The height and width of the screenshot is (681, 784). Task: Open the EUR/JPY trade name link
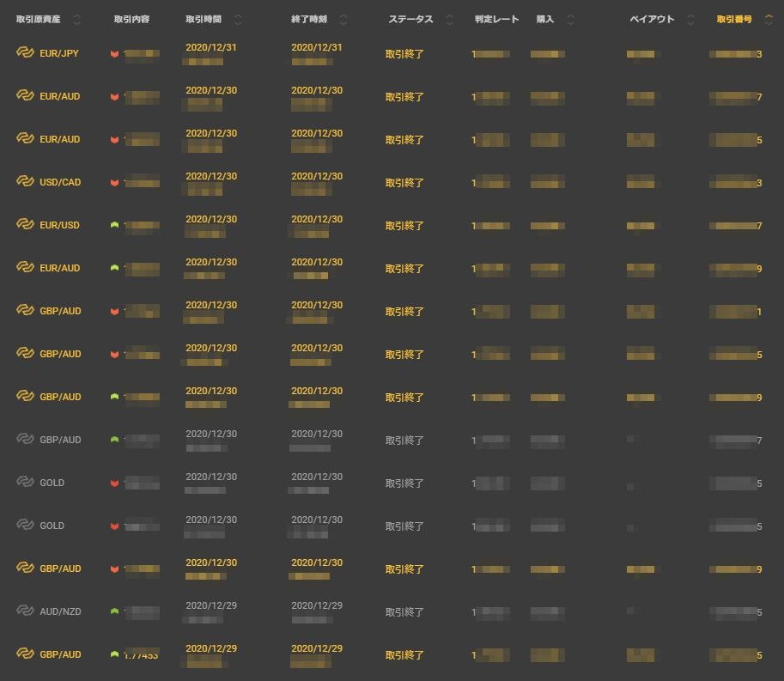[x=59, y=53]
